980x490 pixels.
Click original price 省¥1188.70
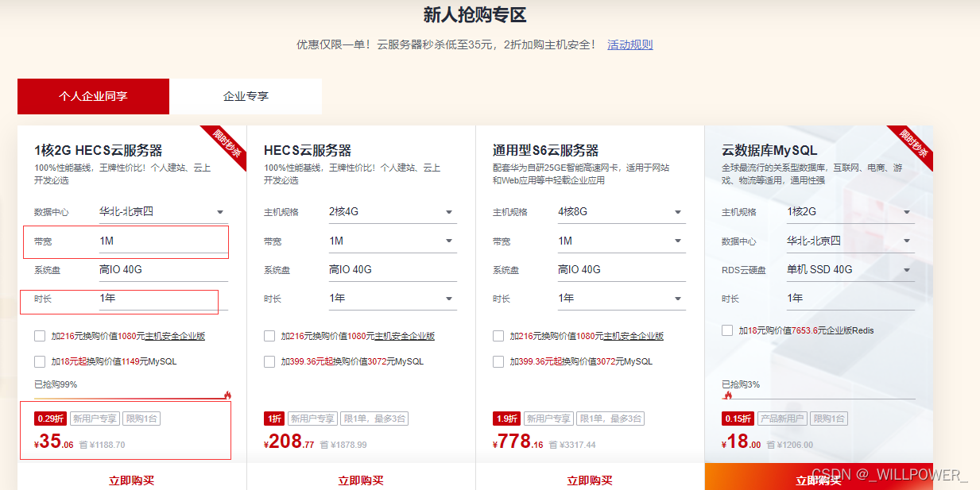click(102, 445)
